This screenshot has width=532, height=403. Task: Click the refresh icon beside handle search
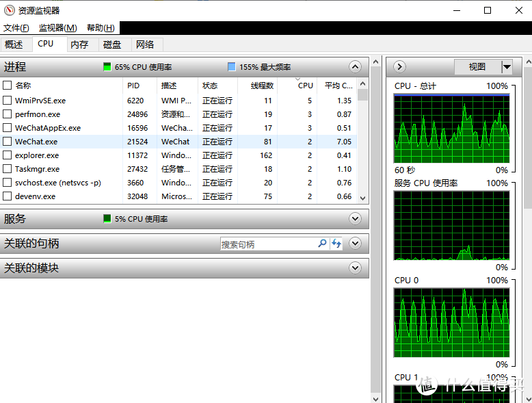tap(336, 244)
